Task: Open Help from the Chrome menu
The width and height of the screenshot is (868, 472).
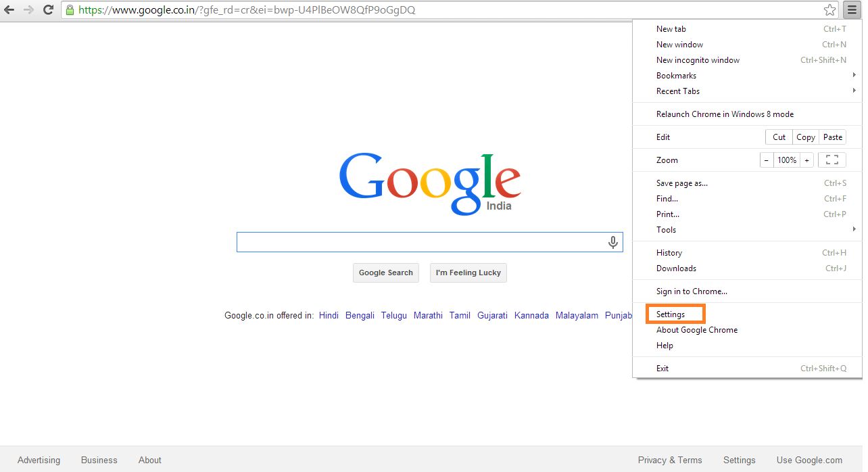Action: pyautogui.click(x=747, y=346)
